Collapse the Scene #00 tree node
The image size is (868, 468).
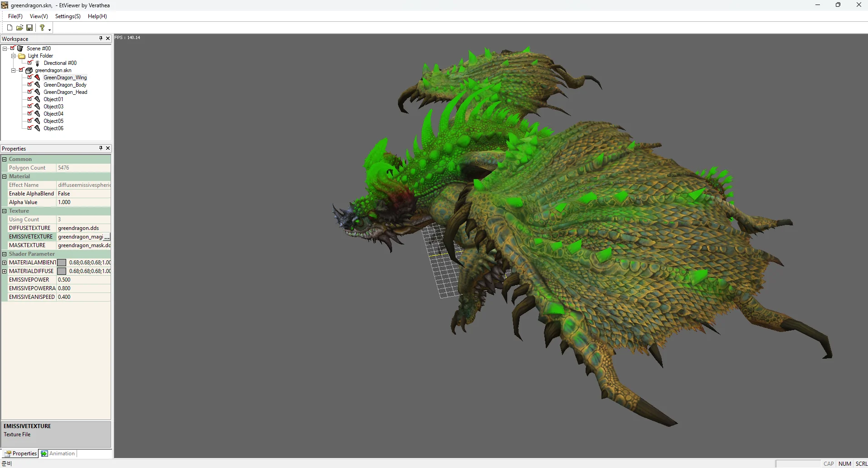5,49
